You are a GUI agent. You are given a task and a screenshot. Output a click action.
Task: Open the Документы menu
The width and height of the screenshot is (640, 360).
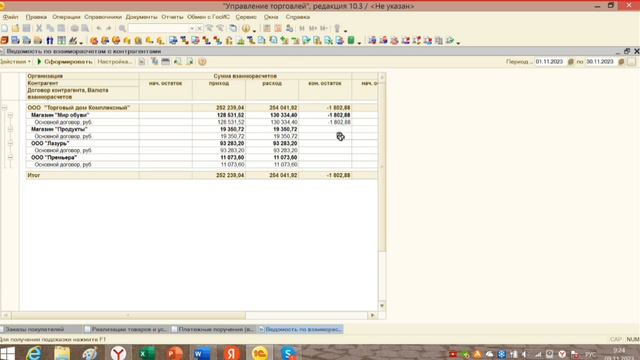pos(141,17)
